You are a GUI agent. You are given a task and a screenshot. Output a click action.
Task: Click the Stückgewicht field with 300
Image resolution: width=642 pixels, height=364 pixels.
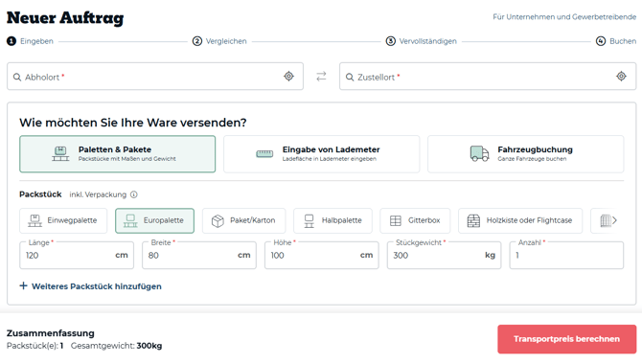click(444, 255)
